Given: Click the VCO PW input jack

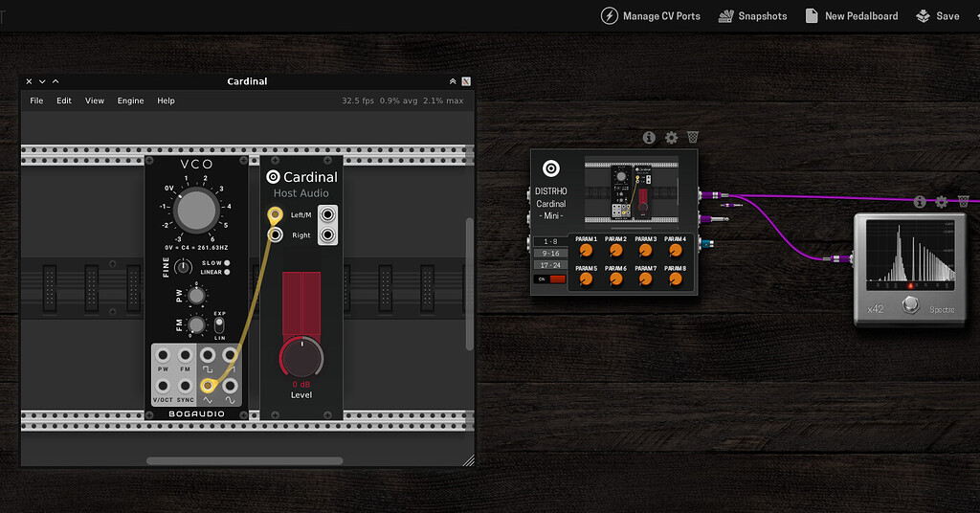Looking at the screenshot, I should (163, 355).
